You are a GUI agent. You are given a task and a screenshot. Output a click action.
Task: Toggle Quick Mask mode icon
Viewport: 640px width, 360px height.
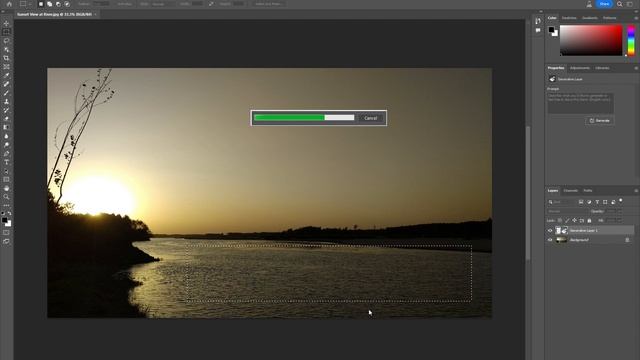pos(6,233)
